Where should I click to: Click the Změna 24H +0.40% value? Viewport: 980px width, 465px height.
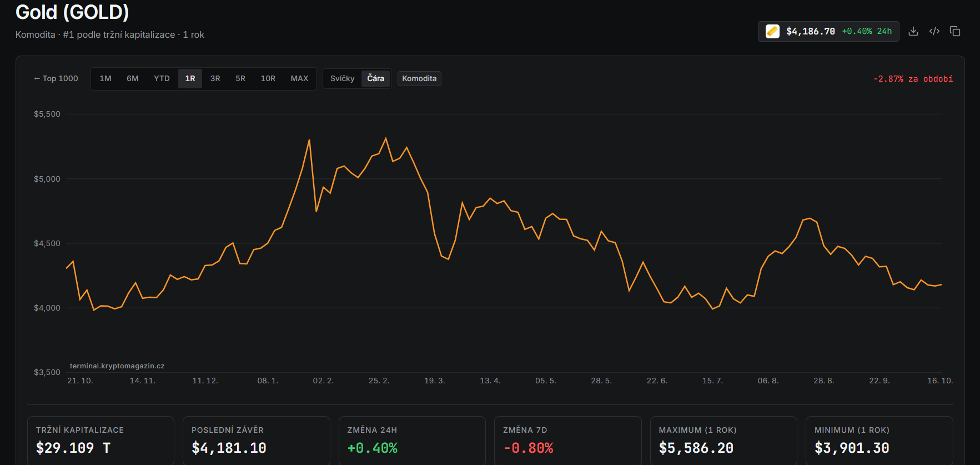(373, 448)
